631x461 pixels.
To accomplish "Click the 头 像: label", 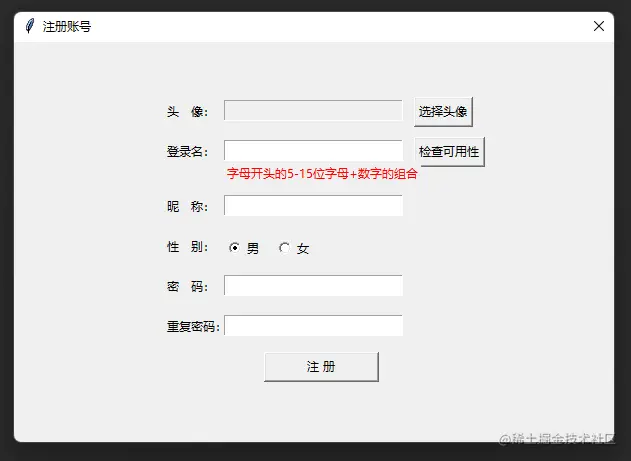I will pyautogui.click(x=187, y=111).
